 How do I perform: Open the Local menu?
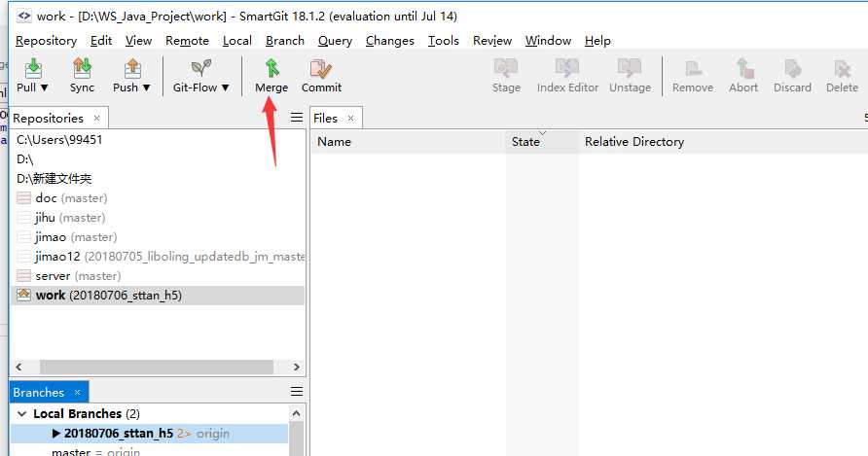[236, 41]
